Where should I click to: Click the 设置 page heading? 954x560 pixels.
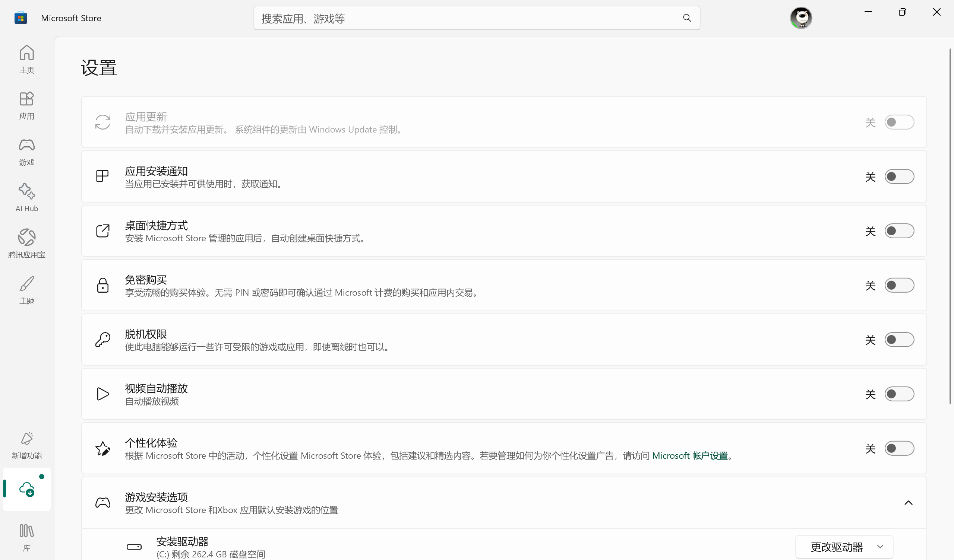coord(99,68)
